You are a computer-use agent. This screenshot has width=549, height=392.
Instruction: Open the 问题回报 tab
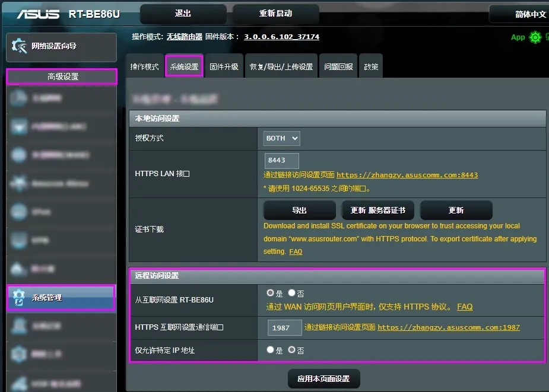[x=338, y=66]
